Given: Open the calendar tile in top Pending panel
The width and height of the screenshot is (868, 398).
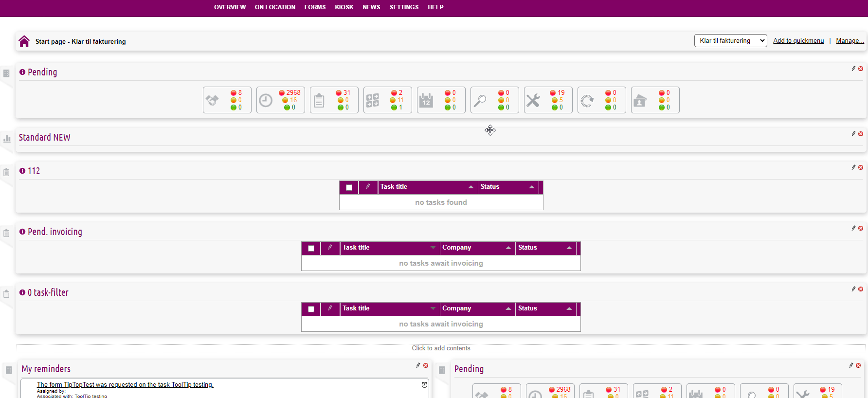Looking at the screenshot, I should pos(441,100).
